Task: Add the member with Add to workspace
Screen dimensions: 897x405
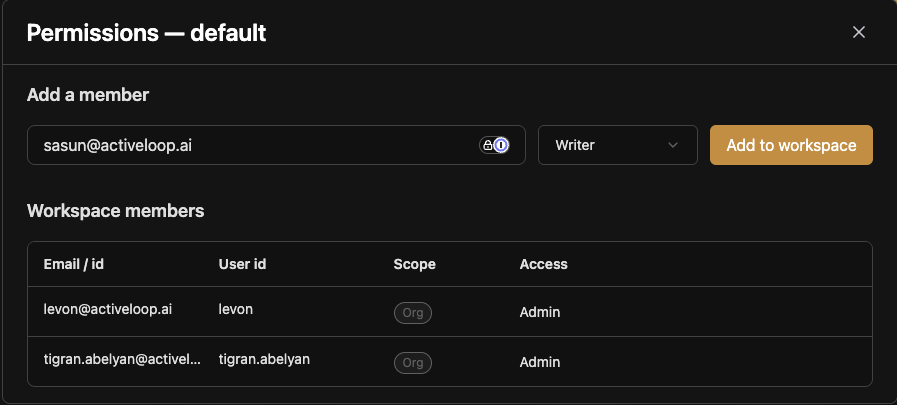Action: coord(791,145)
